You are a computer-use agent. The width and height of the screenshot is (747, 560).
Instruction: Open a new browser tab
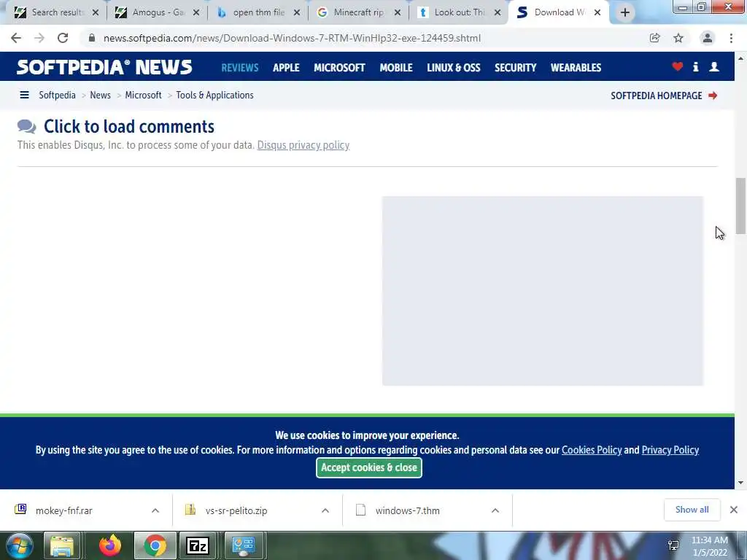tap(625, 12)
